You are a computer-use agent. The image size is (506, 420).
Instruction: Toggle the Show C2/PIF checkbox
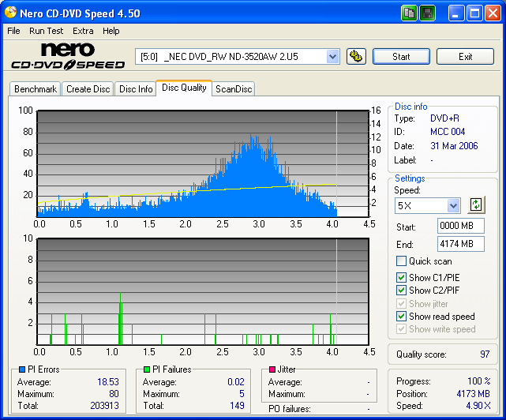tap(401, 291)
